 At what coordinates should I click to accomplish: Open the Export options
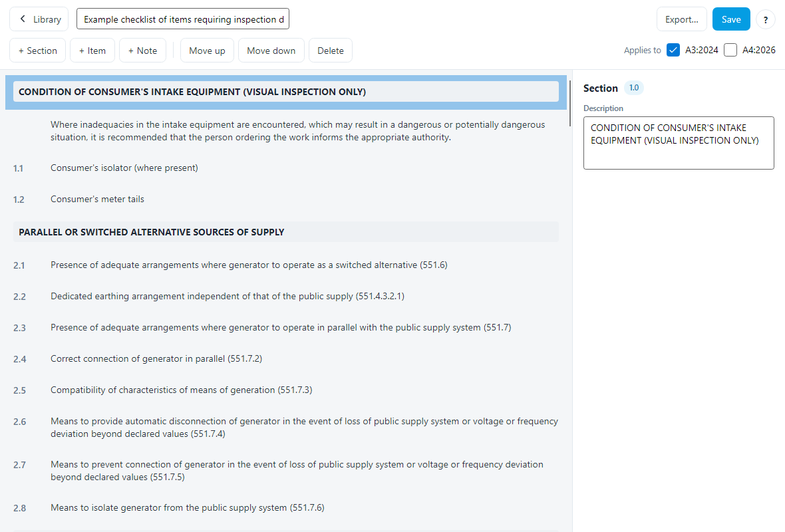coord(681,19)
